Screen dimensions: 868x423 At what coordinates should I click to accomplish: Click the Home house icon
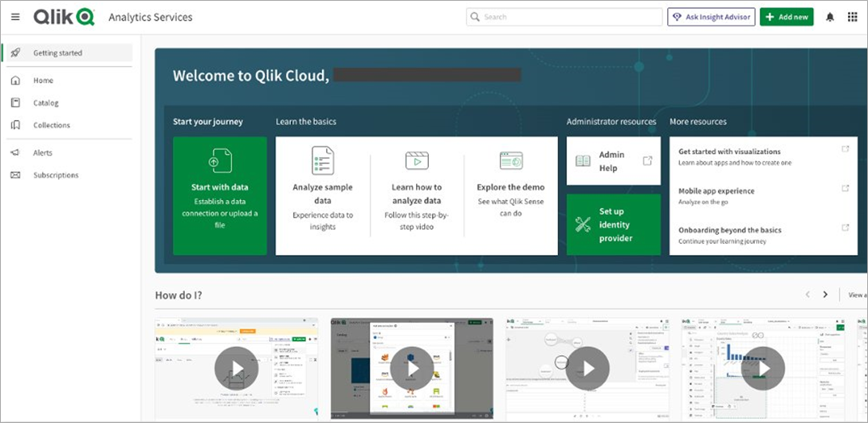[15, 80]
